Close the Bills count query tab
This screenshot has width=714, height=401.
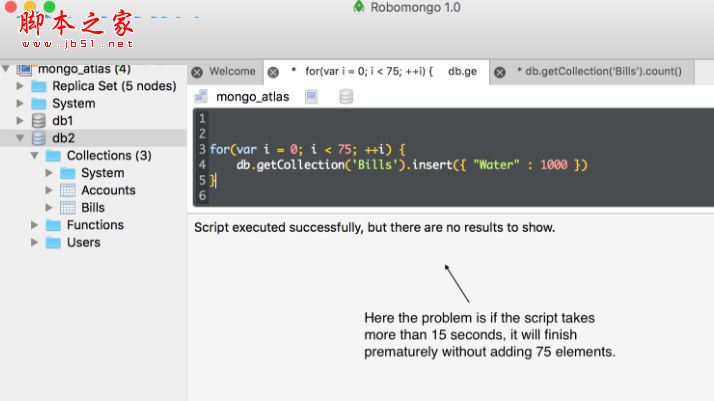point(499,72)
